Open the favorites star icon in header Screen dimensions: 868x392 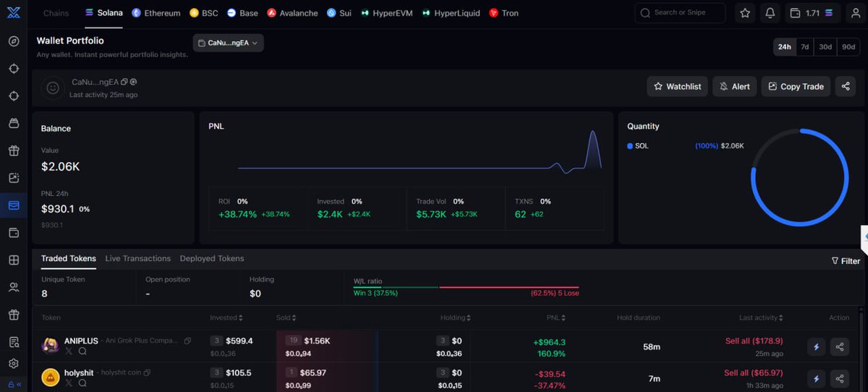(x=745, y=13)
